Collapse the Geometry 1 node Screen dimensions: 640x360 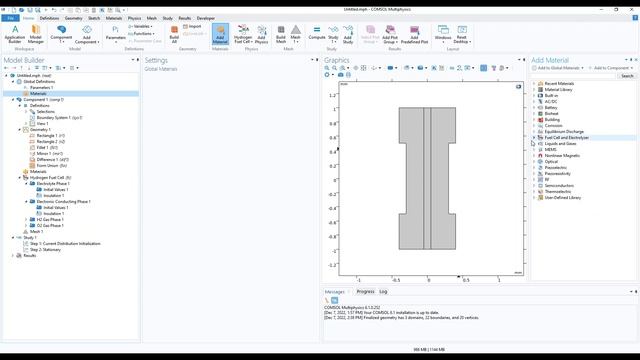point(20,129)
